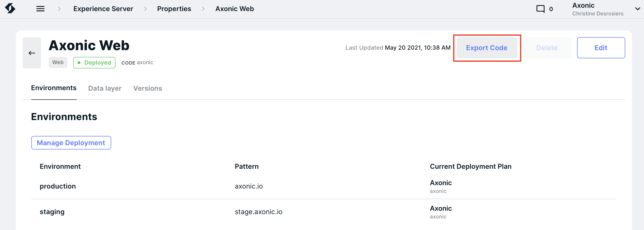Click the Last Updated timestamp
The height and width of the screenshot is (230, 644).
(398, 48)
